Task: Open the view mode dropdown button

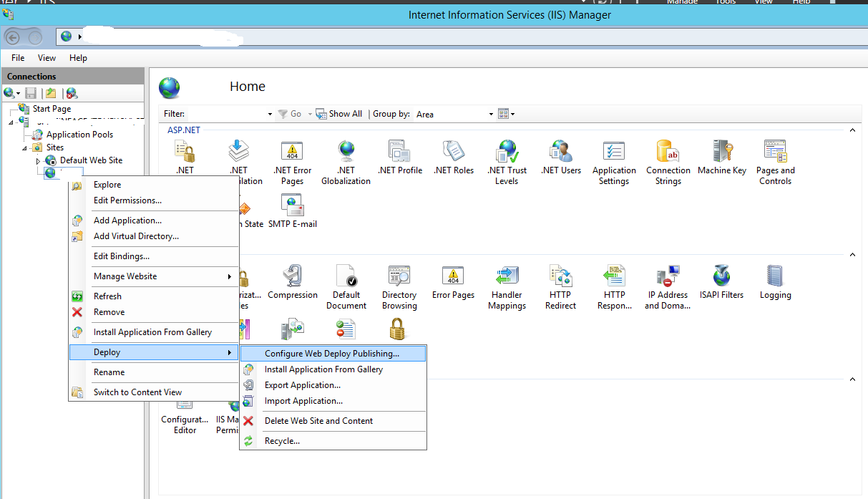Action: [x=506, y=114]
